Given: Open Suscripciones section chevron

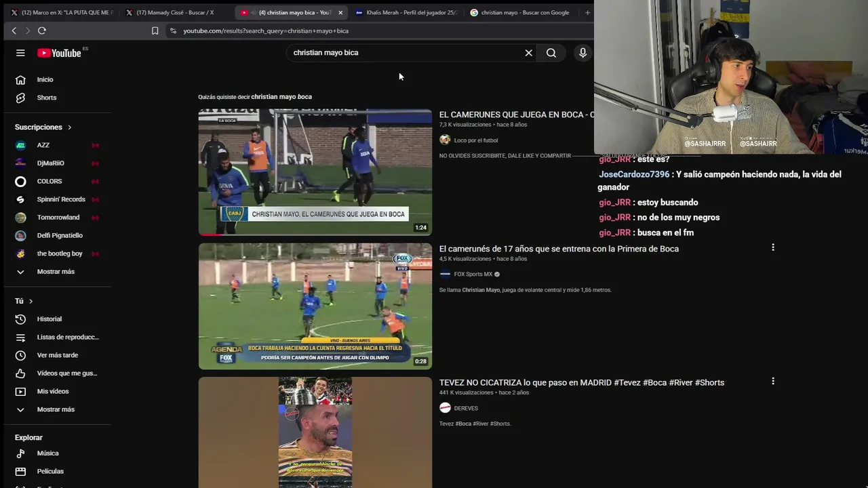Looking at the screenshot, I should pos(69,127).
